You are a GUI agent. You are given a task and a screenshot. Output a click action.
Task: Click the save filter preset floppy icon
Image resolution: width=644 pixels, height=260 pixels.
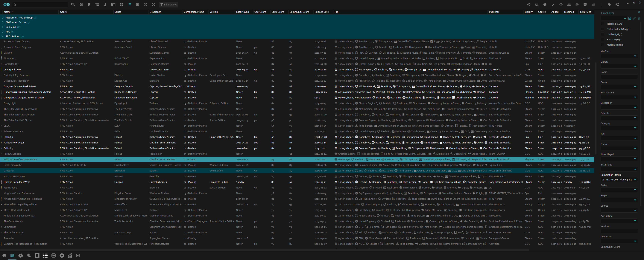pos(630,18)
